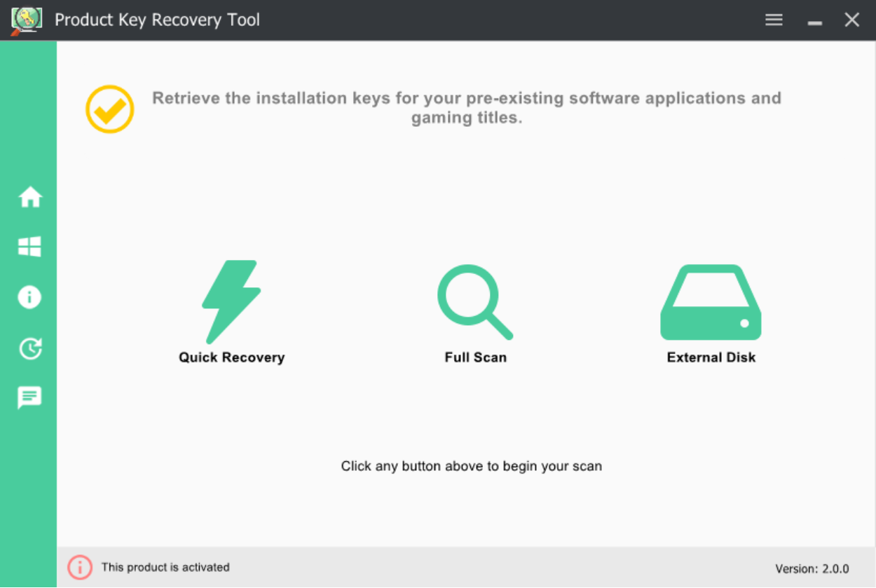Click the 'Retrieve the installation keys' heading

[x=467, y=108]
